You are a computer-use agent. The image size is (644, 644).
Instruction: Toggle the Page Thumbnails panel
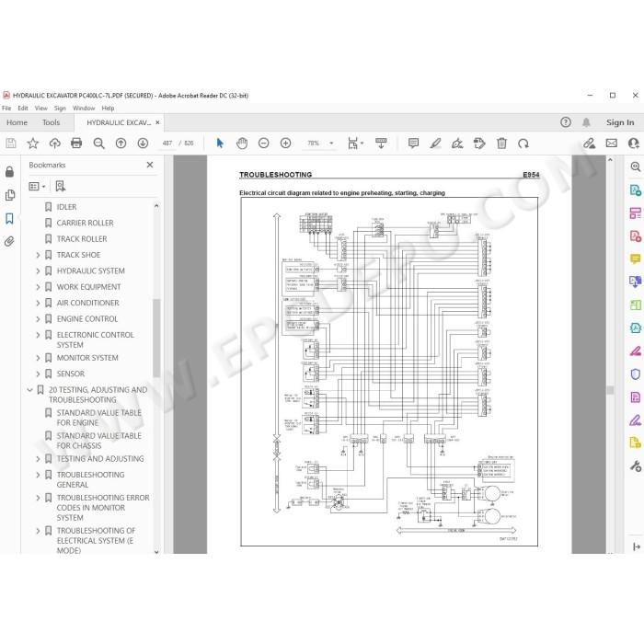[9, 195]
